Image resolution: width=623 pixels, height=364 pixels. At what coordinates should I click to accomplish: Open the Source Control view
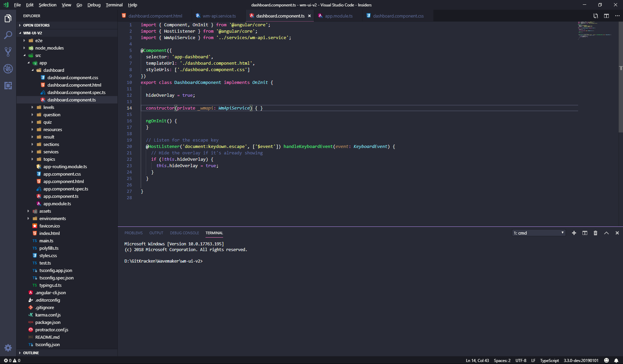point(8,52)
